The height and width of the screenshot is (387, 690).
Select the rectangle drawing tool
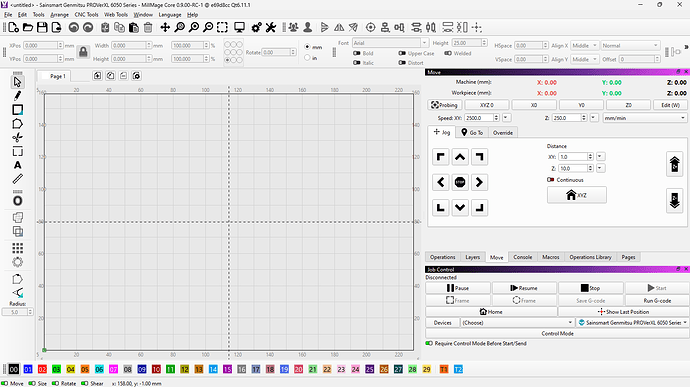pyautogui.click(x=17, y=110)
